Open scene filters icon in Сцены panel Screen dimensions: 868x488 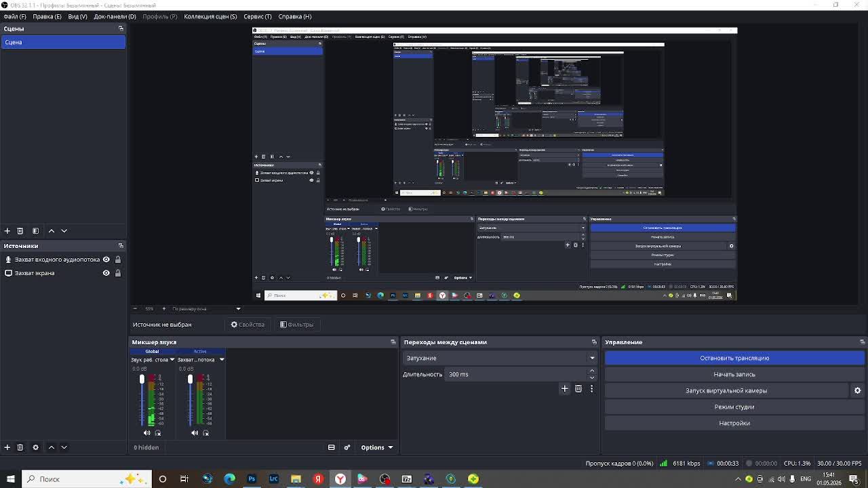click(x=35, y=230)
